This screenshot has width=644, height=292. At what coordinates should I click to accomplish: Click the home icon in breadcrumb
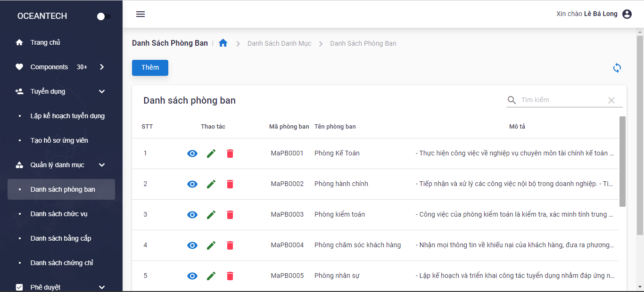223,43
